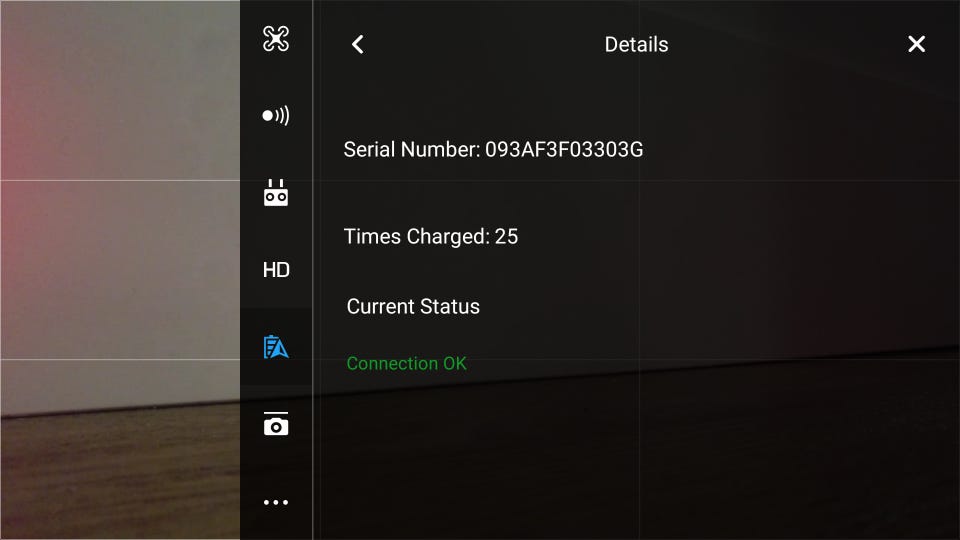Click the Serial Number label
Screen dimensions: 960x540
tap(411, 149)
